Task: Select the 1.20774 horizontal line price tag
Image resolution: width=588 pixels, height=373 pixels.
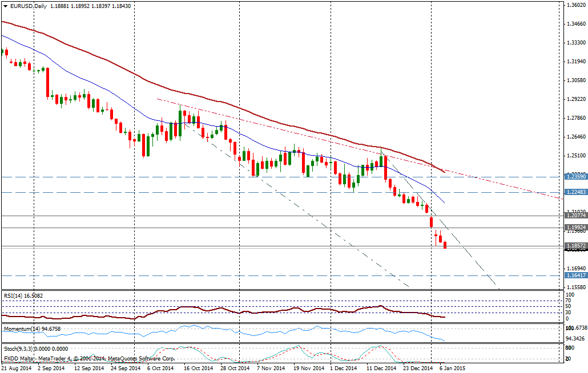Action: [575, 216]
